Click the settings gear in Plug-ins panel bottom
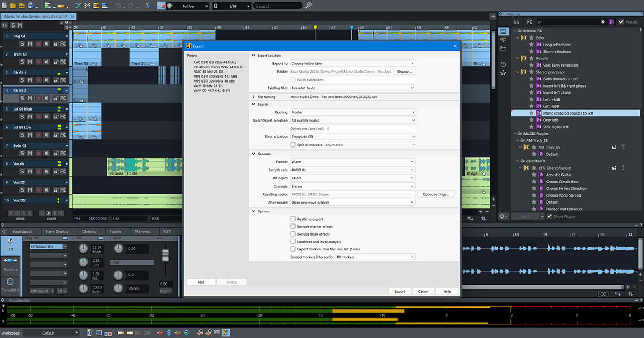The width and height of the screenshot is (644, 338). click(502, 216)
